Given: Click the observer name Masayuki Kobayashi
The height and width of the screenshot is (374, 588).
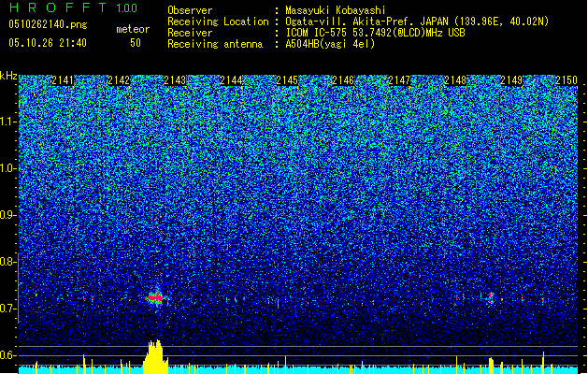Looking at the screenshot, I should (x=335, y=10).
